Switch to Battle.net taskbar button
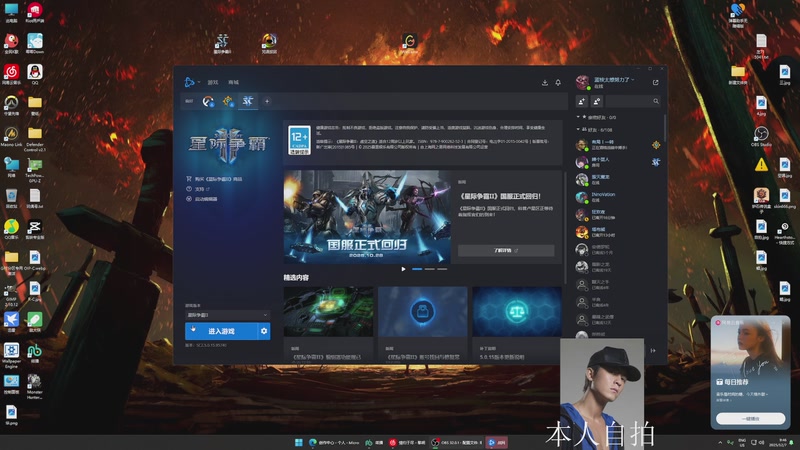The height and width of the screenshot is (450, 800). click(x=496, y=442)
